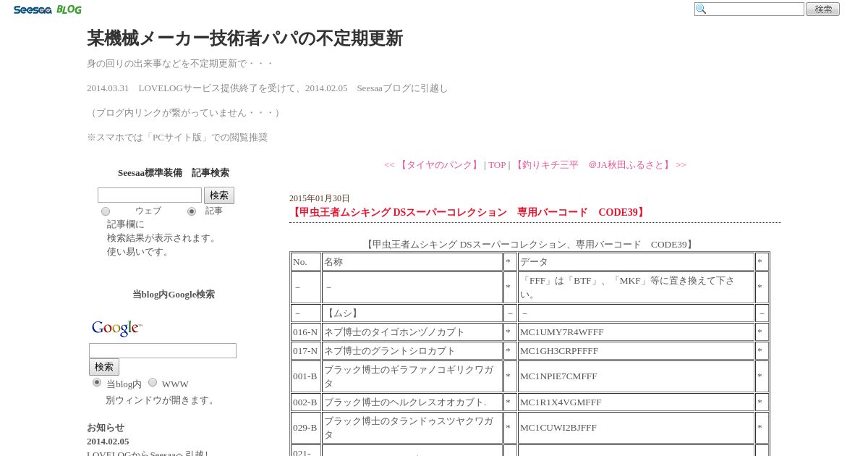The image size is (868, 456).
Task: Click the 当blog内Google検索 heading
Action: (x=174, y=295)
